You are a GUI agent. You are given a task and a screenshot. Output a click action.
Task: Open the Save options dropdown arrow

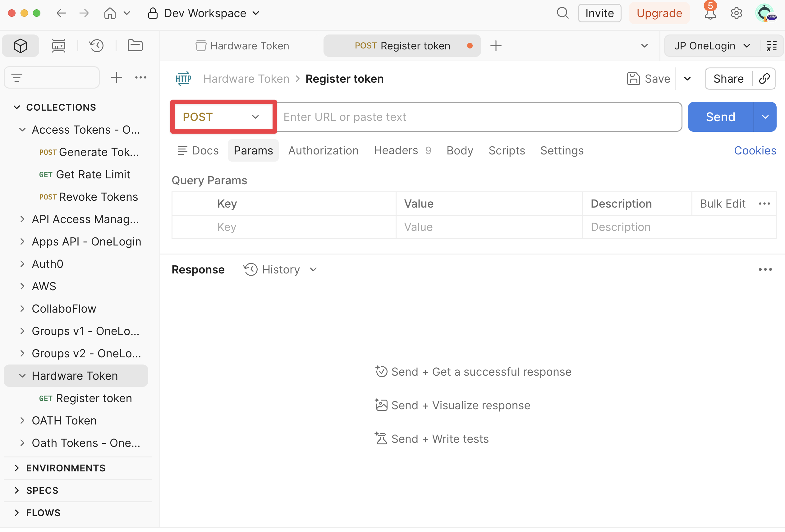tap(687, 79)
